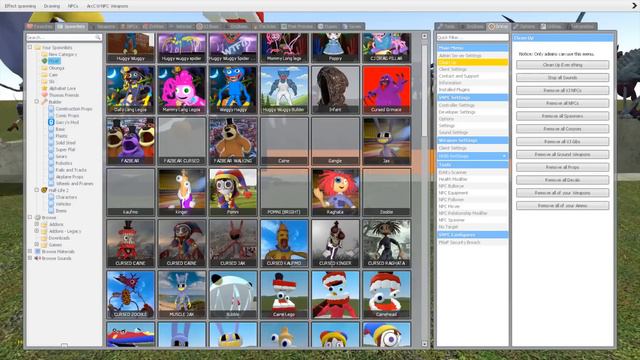Click the Infant spawn icon
This screenshot has height=360, width=640.
(336, 90)
